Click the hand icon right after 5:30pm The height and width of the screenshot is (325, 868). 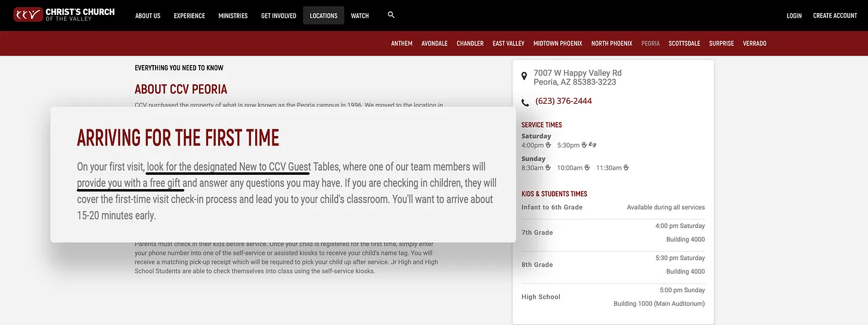[x=584, y=145]
